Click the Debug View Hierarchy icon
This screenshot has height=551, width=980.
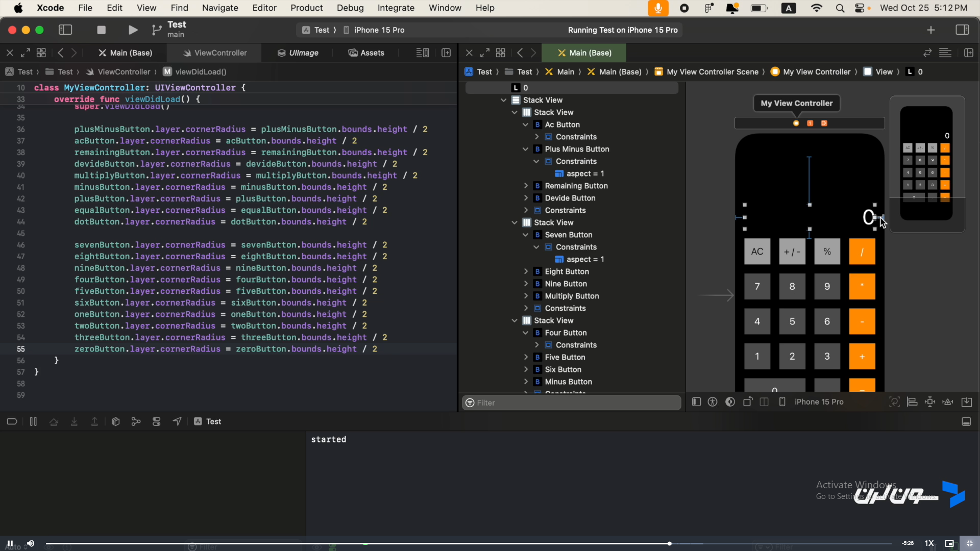(x=116, y=421)
